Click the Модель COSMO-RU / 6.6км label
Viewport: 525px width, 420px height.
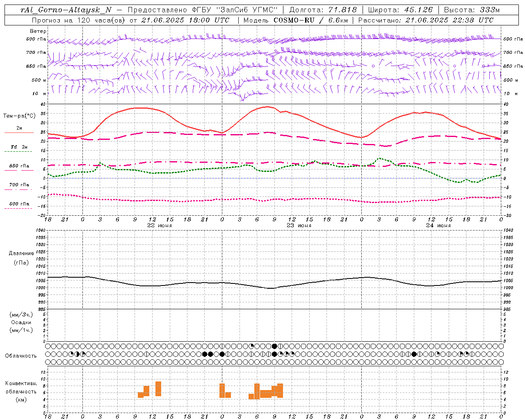click(296, 20)
